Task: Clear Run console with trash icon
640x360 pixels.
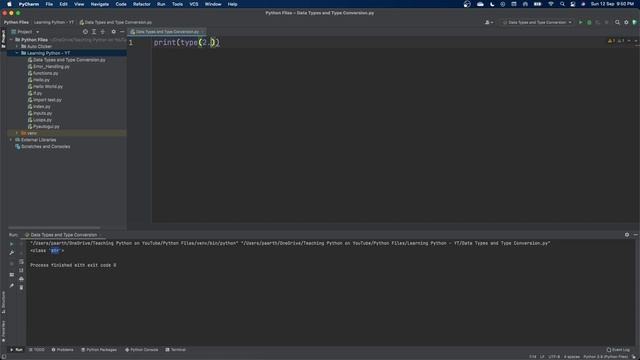Action: coord(21,288)
